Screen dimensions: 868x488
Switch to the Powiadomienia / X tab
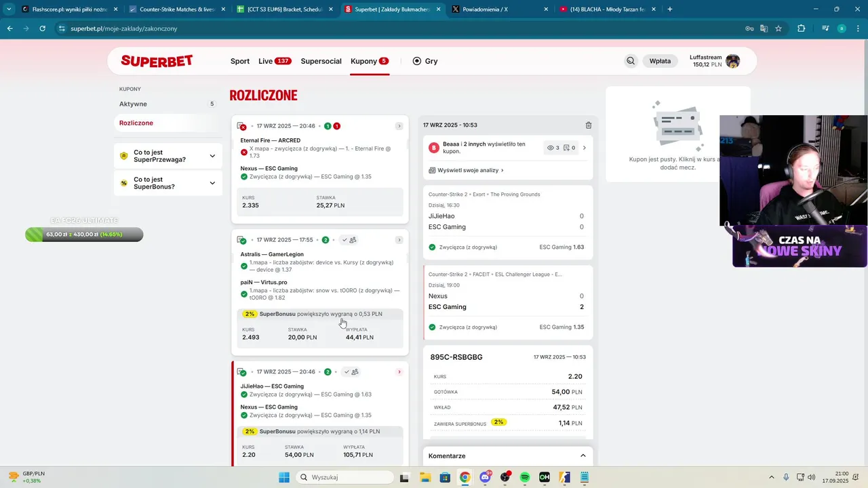(500, 9)
